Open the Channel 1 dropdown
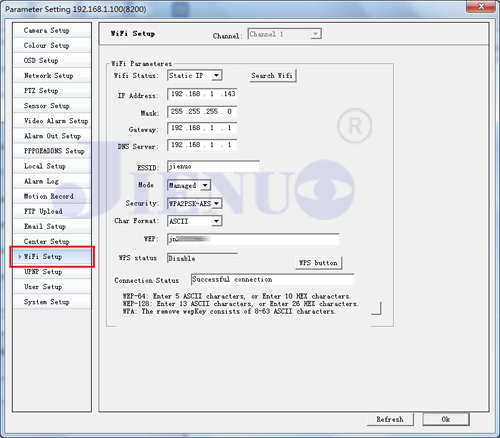Screen dimensions: 500x438 [284, 34]
